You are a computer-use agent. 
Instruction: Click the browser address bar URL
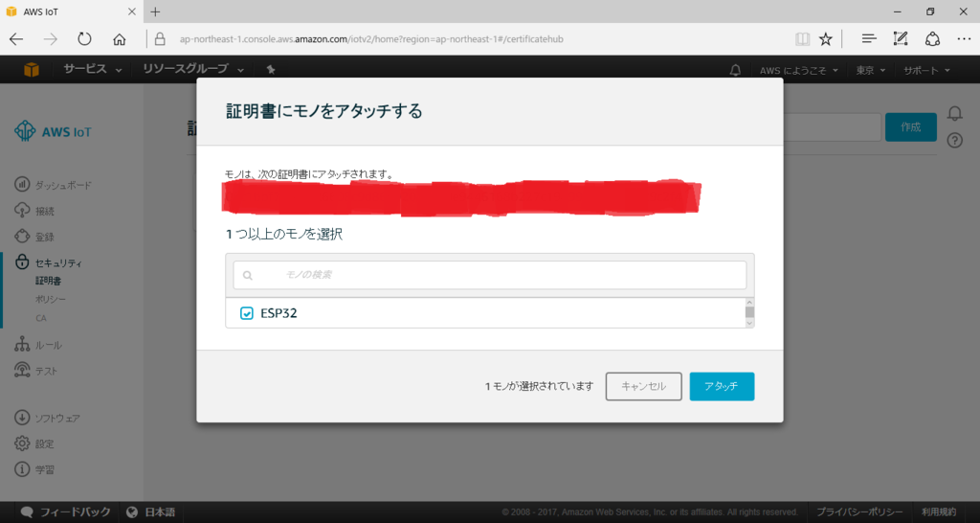(371, 39)
